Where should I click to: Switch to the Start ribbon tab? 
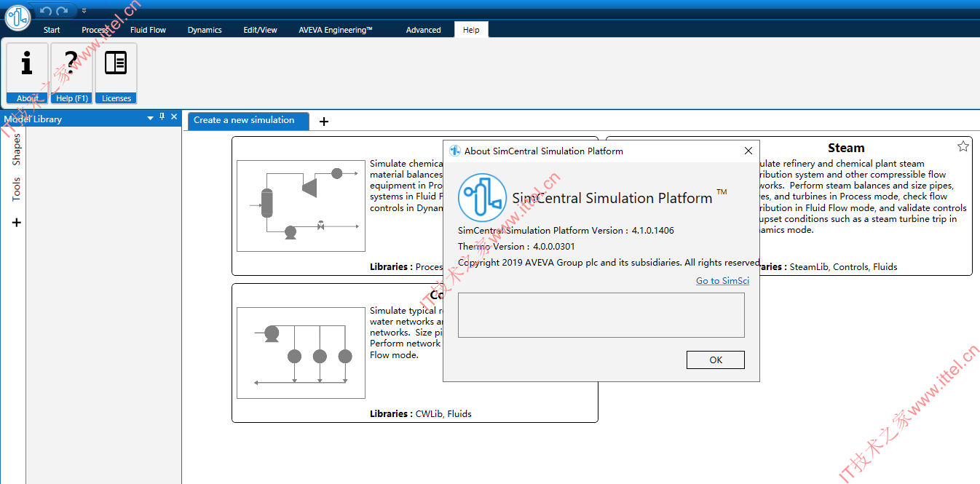[52, 30]
